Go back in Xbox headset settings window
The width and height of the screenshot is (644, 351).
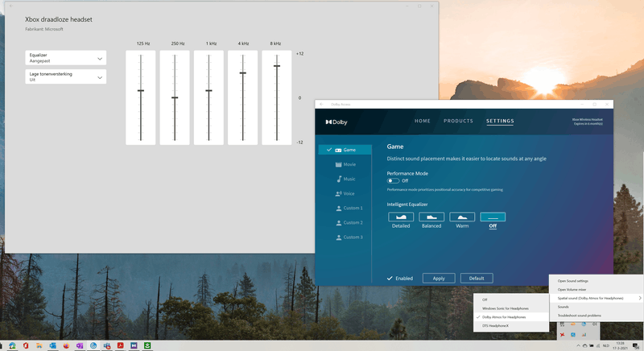(x=11, y=6)
